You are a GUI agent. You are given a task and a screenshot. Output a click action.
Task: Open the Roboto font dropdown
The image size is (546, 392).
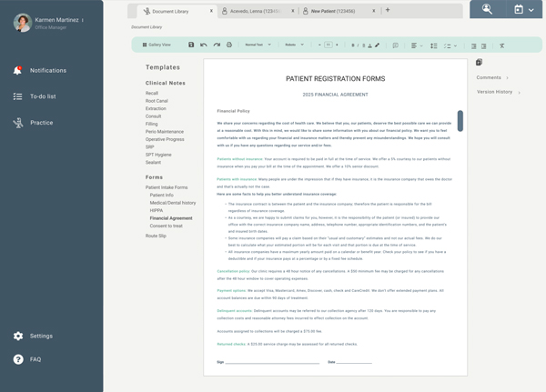[x=294, y=45]
